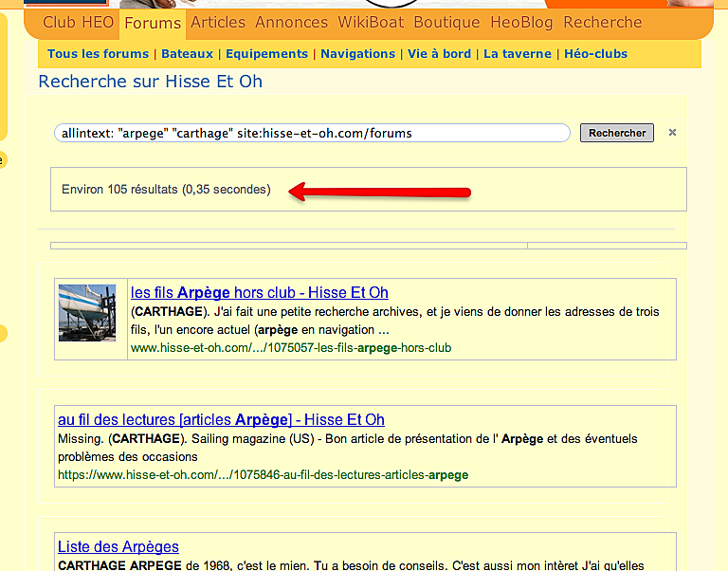Open Recherche in the top navigation bar
728x571 pixels.
(602, 23)
